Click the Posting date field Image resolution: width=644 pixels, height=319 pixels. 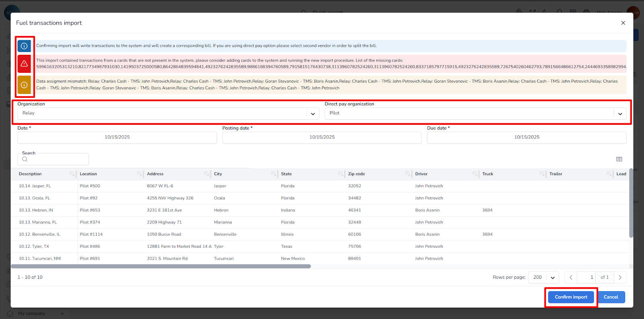click(322, 137)
